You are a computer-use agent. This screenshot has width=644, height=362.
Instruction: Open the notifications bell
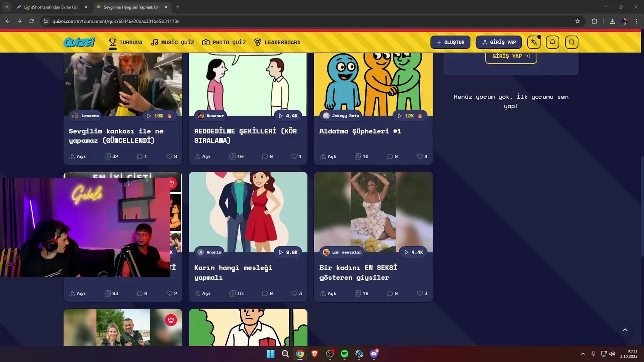click(552, 42)
